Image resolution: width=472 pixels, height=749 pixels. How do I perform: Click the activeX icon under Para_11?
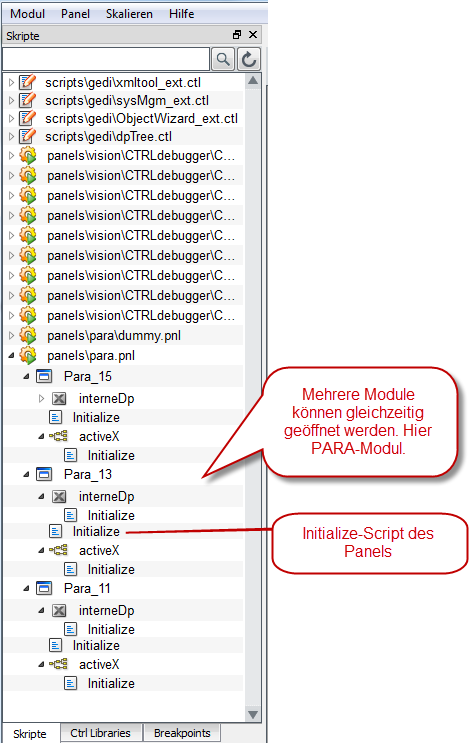click(58, 664)
